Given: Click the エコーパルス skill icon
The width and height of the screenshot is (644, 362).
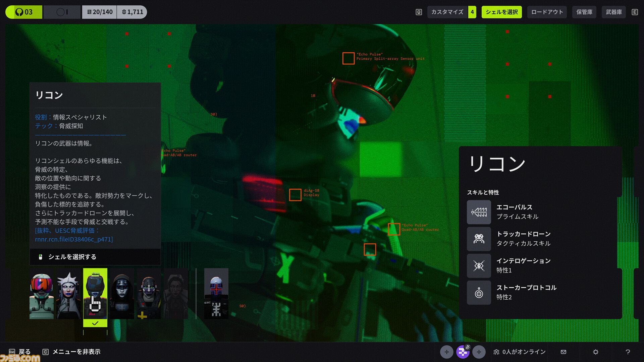Looking at the screenshot, I should coord(479,212).
